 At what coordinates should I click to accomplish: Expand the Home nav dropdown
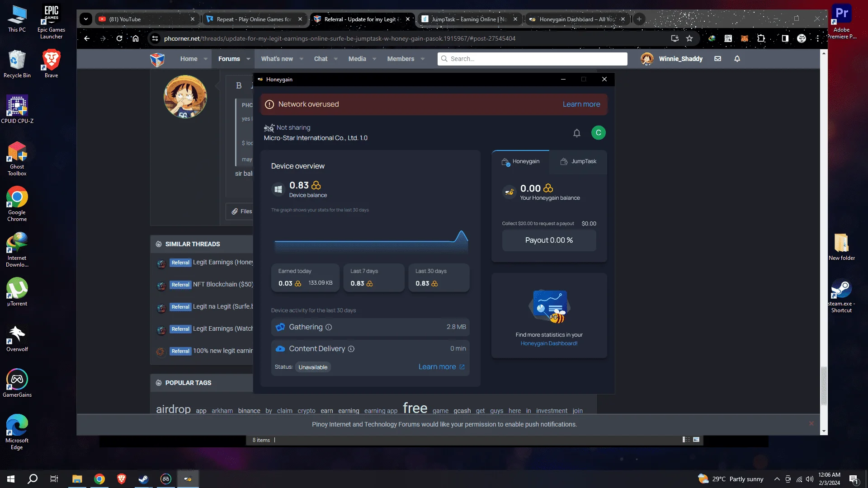206,59
